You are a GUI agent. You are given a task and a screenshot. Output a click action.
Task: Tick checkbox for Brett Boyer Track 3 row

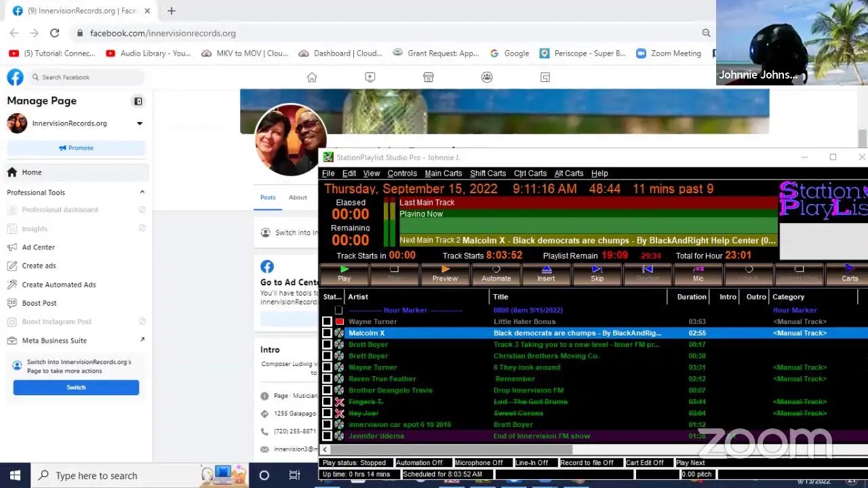pos(327,344)
